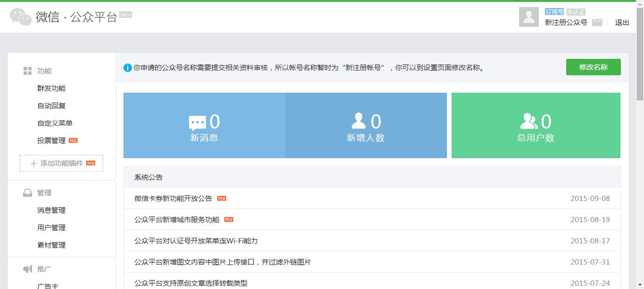Click the speech bubble icon above 新消息

pos(198,121)
